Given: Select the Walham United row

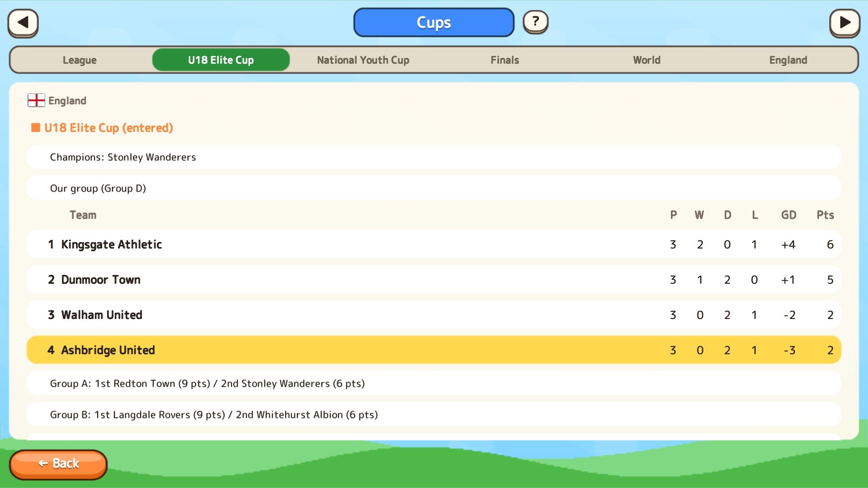Looking at the screenshot, I should coord(434,315).
